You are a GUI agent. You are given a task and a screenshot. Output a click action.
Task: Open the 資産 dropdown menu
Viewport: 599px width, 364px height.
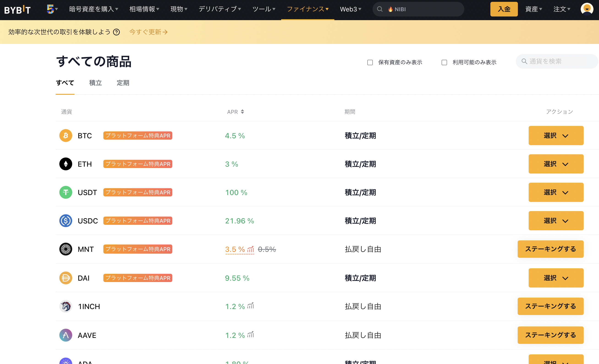coord(534,9)
